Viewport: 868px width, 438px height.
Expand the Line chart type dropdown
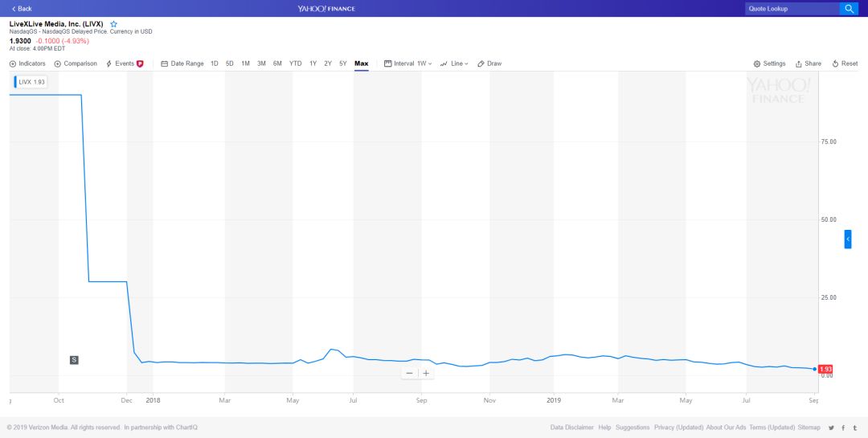454,63
